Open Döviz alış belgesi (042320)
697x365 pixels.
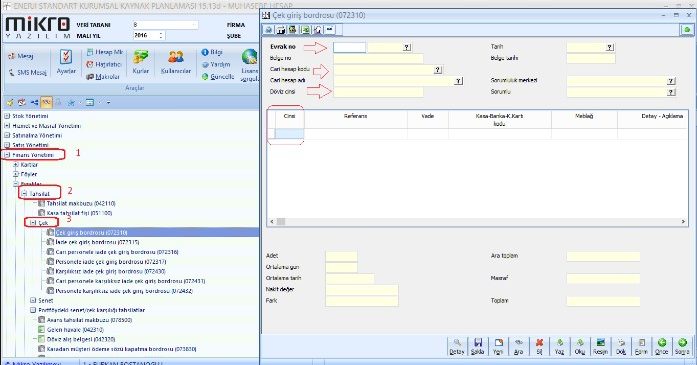[81, 339]
